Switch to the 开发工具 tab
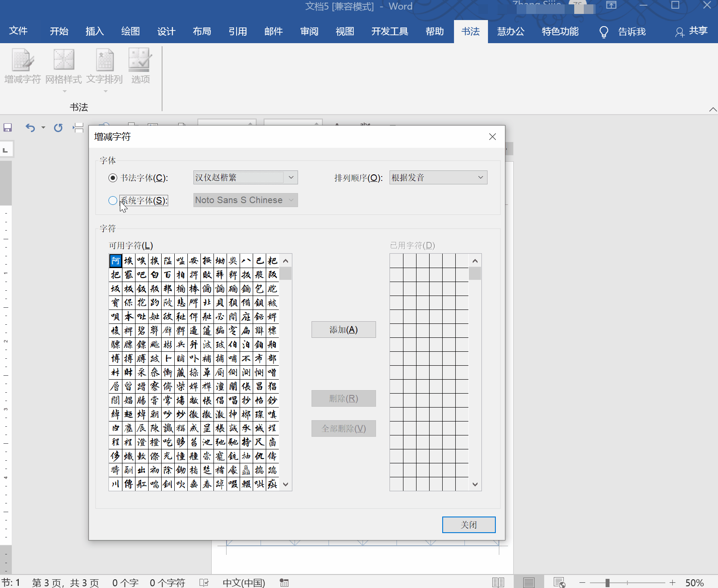 [x=389, y=31]
